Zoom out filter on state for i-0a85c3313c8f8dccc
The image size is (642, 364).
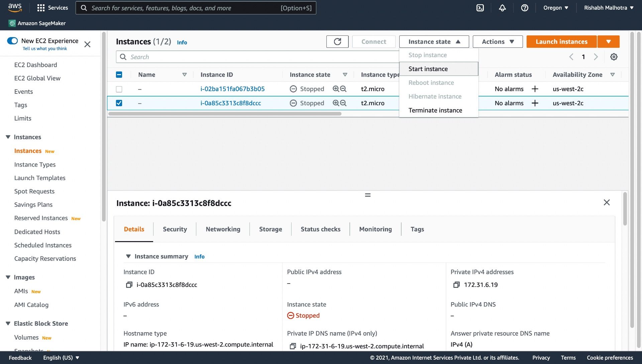pyautogui.click(x=343, y=103)
